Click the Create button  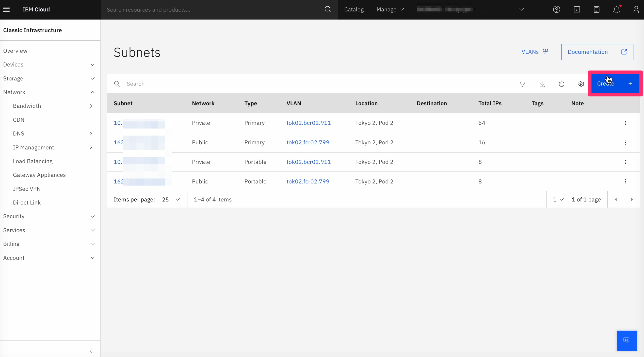[615, 84]
